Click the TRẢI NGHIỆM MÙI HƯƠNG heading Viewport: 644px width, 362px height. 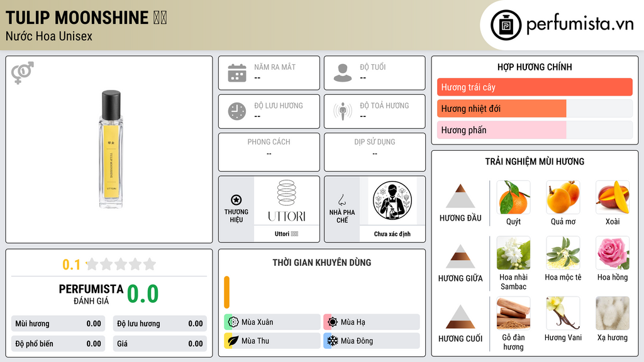(x=535, y=162)
